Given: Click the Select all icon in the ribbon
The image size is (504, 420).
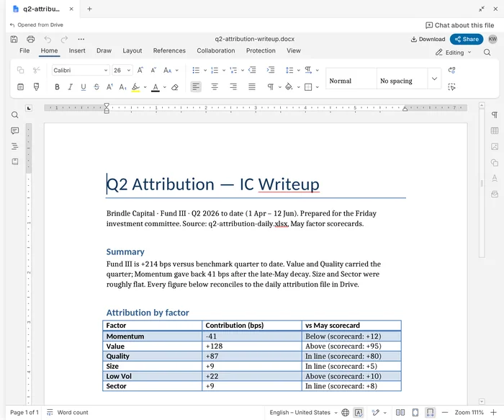Looking at the screenshot, I should [x=451, y=87].
